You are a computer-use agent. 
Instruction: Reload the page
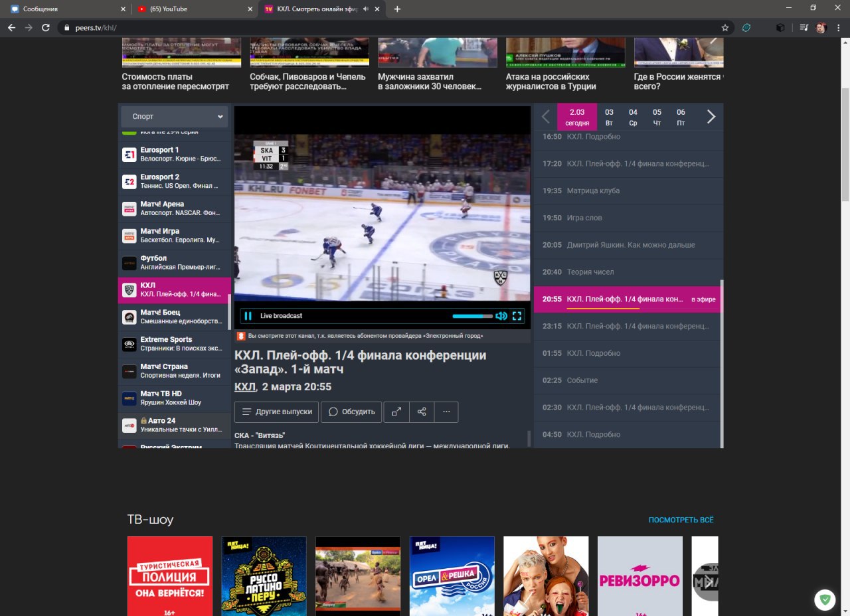click(46, 28)
